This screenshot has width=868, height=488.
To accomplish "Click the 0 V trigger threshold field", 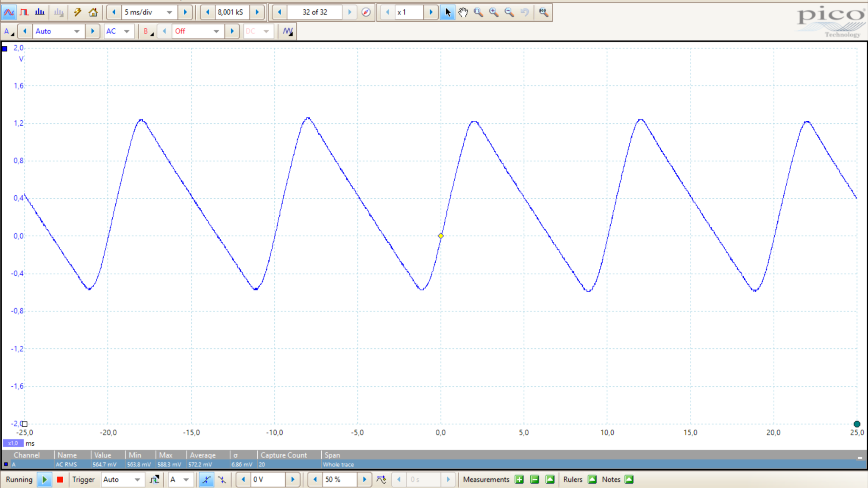I will coord(268,480).
